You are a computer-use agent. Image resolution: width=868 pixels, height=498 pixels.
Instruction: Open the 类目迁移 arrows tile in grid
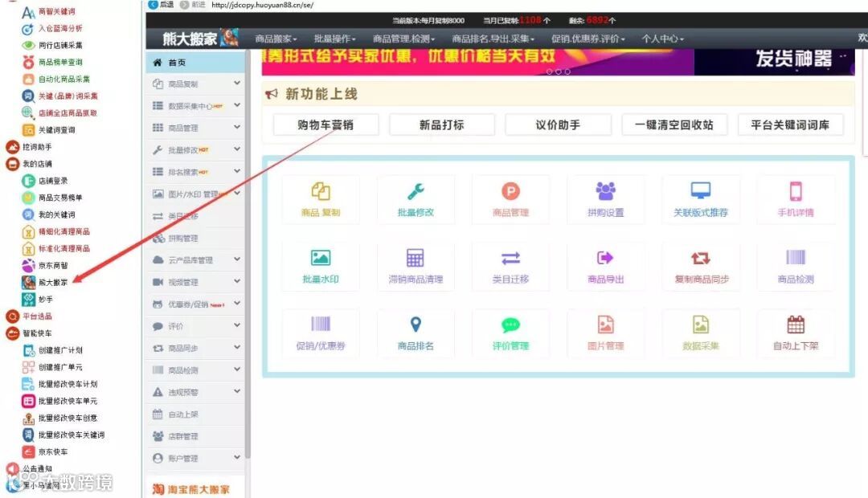pyautogui.click(x=510, y=266)
